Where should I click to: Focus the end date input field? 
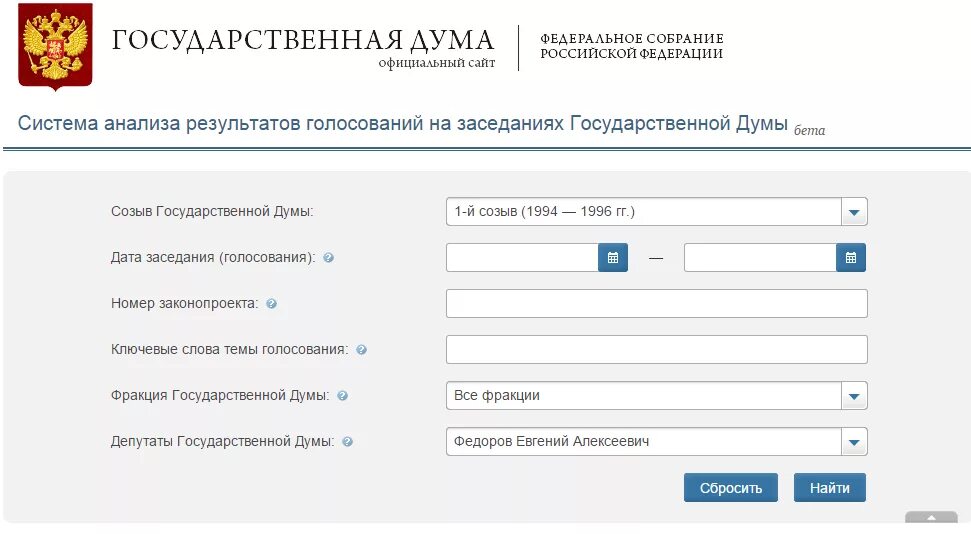pyautogui.click(x=760, y=258)
